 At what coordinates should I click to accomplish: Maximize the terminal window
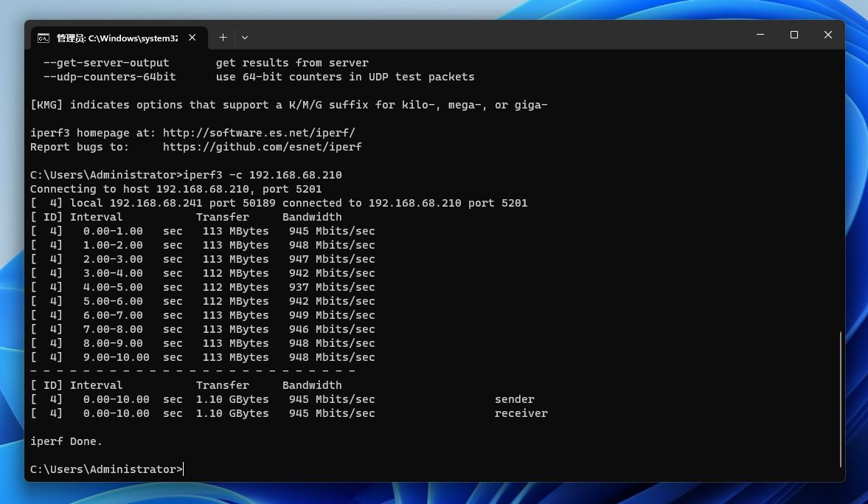[x=794, y=35]
